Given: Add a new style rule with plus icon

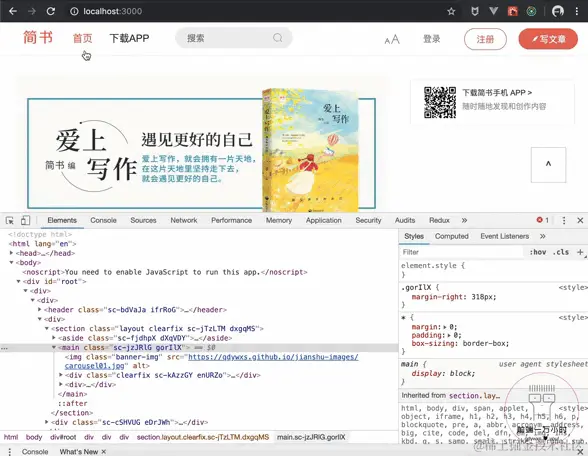Looking at the screenshot, I should click(580, 252).
